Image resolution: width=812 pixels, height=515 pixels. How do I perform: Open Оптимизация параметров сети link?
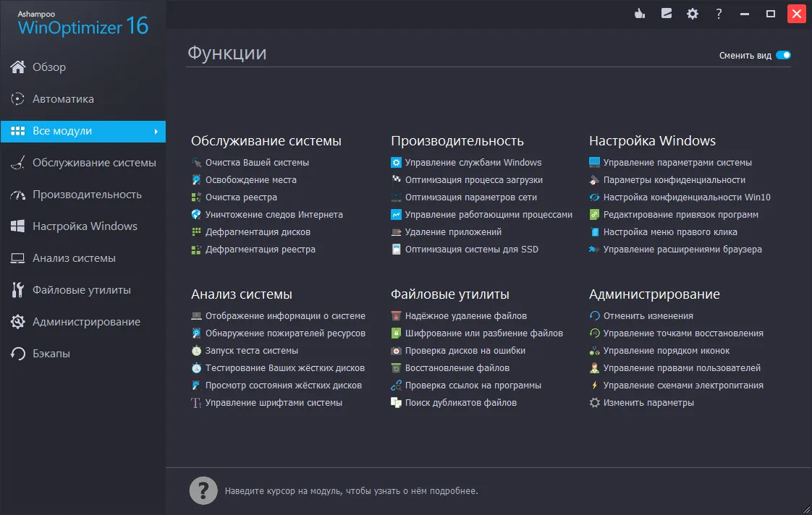point(470,197)
